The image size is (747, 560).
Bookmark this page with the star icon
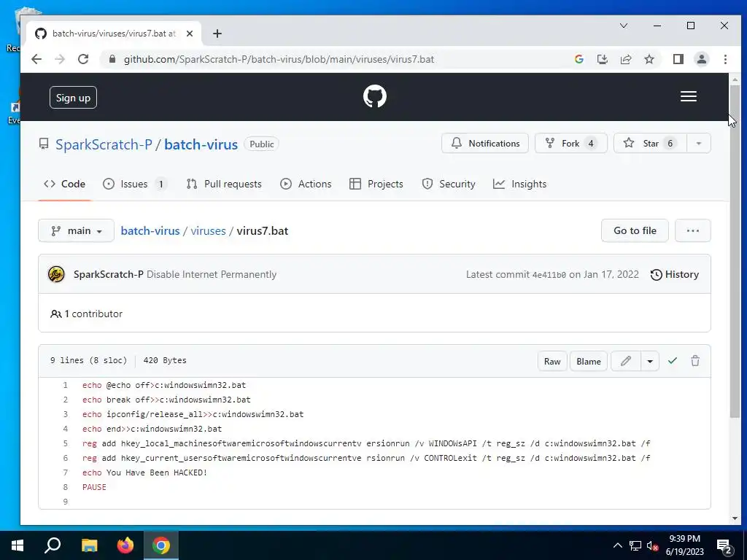[x=649, y=60]
